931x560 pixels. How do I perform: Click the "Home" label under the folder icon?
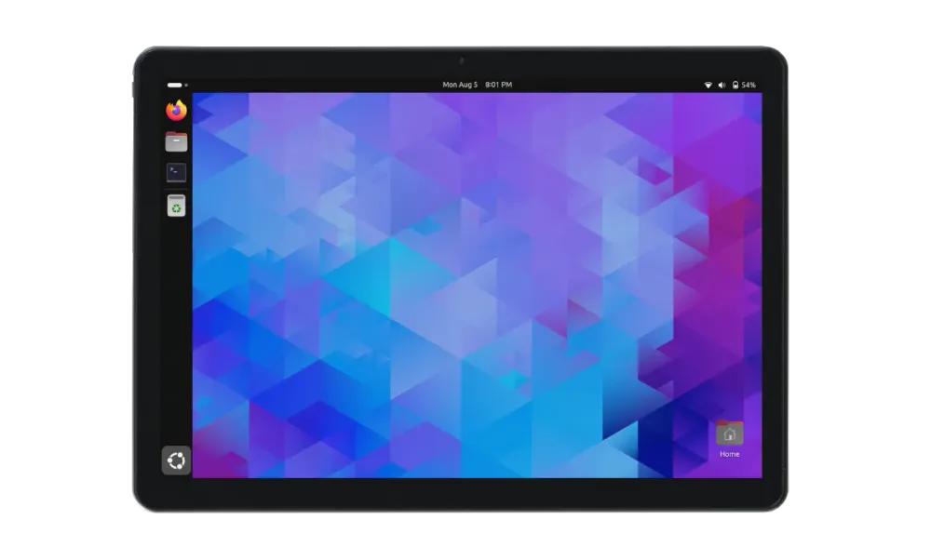[x=728, y=454]
